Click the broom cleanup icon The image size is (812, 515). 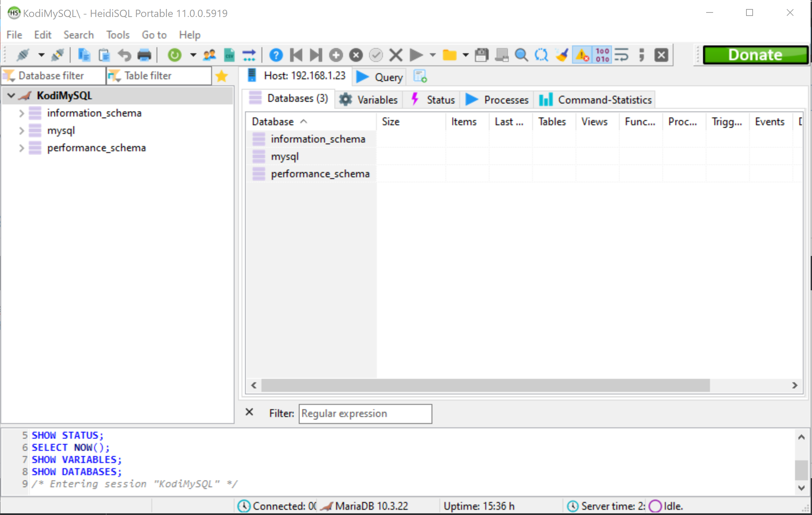pyautogui.click(x=562, y=55)
